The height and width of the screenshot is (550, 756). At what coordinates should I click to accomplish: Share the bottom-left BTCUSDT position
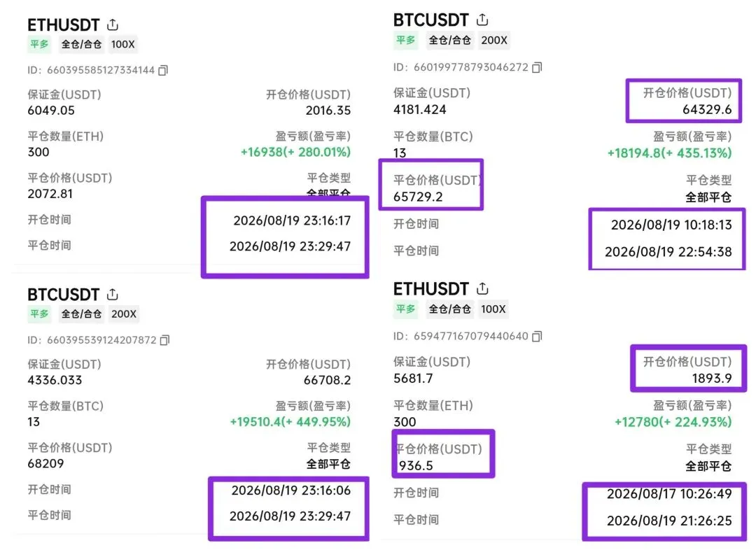pos(112,294)
